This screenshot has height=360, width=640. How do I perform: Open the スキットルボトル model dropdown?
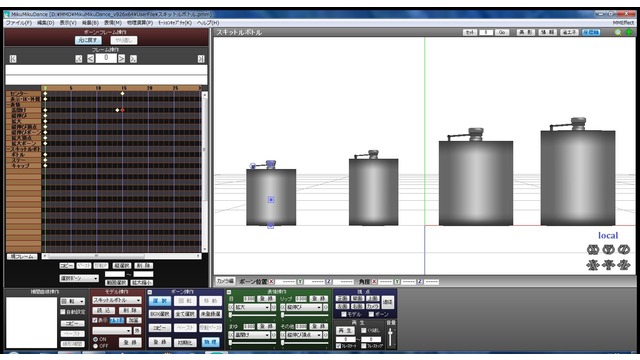point(117,300)
